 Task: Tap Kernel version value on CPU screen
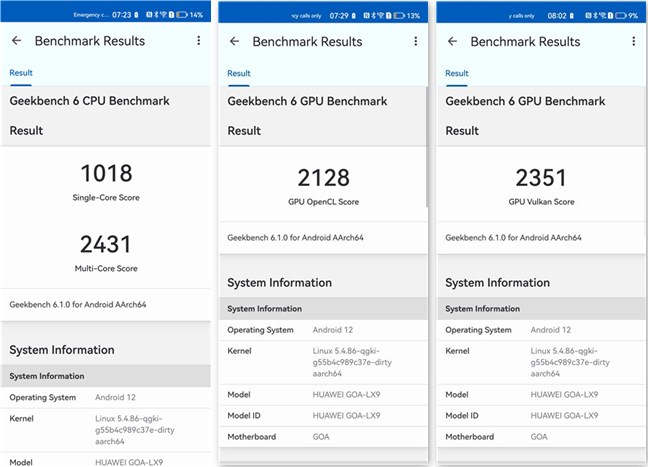[135, 430]
